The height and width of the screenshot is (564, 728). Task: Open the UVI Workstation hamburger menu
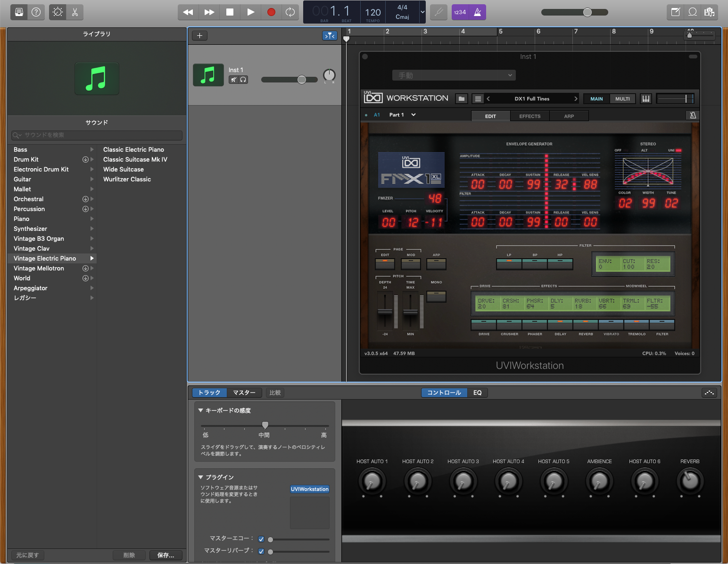478,98
